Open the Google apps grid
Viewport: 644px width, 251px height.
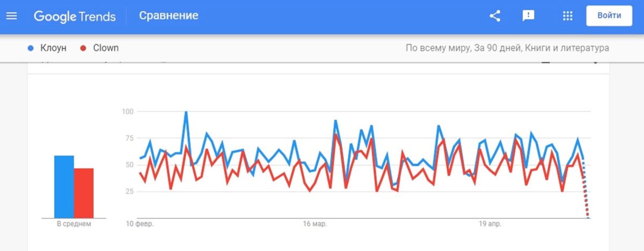coord(567,16)
